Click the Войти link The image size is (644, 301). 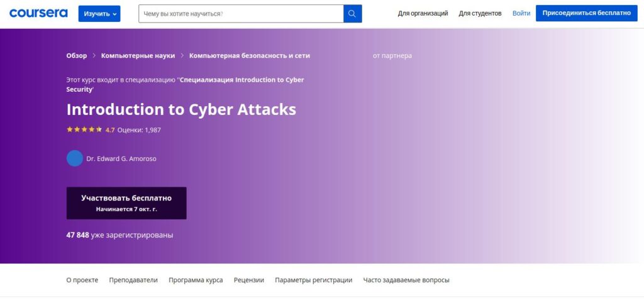pos(521,13)
